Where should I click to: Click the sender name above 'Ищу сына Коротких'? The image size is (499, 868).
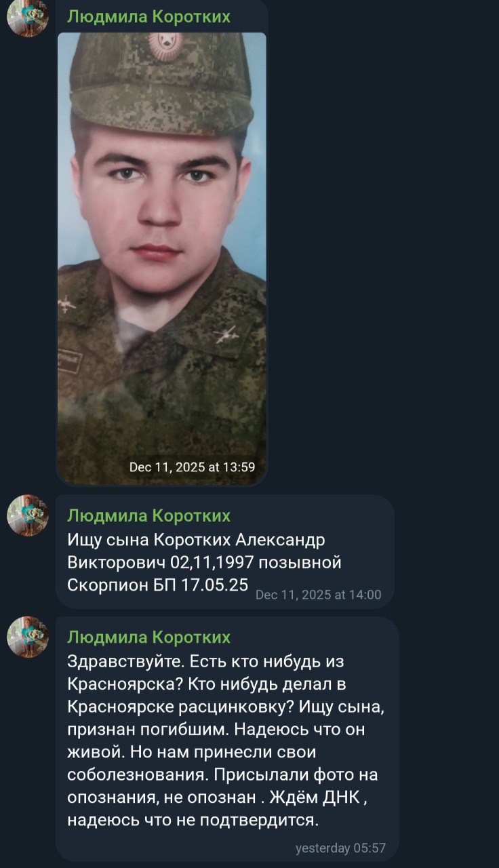point(148,516)
